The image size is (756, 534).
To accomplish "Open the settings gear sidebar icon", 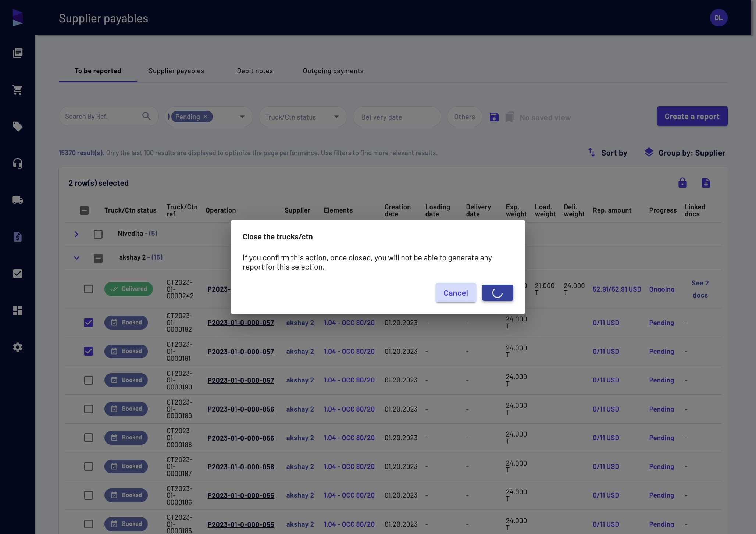I will (x=18, y=347).
